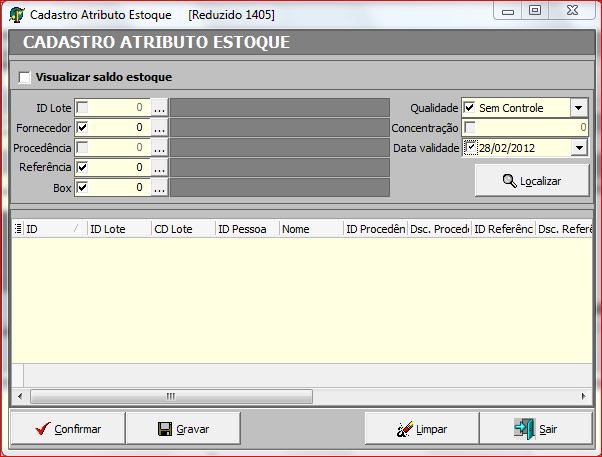Click the Fornecedor ID input field
This screenshot has height=457, width=602.
click(x=120, y=128)
